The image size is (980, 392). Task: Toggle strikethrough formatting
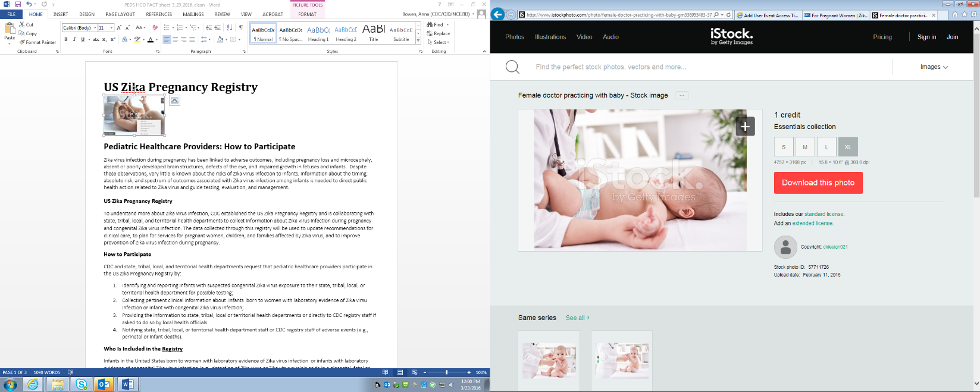(96, 39)
